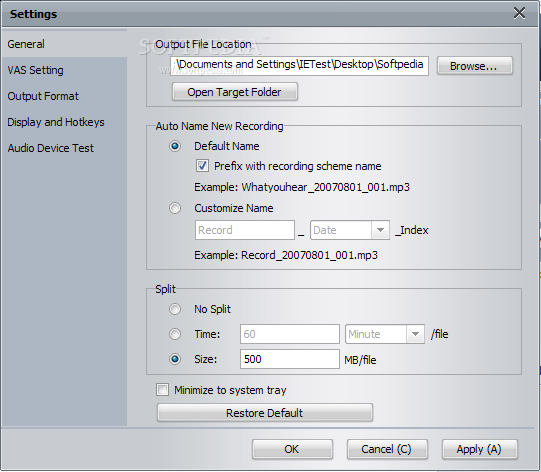
Task: Click the Example: Whatyouhear_20070801_001.mp3 text
Action: tap(302, 187)
